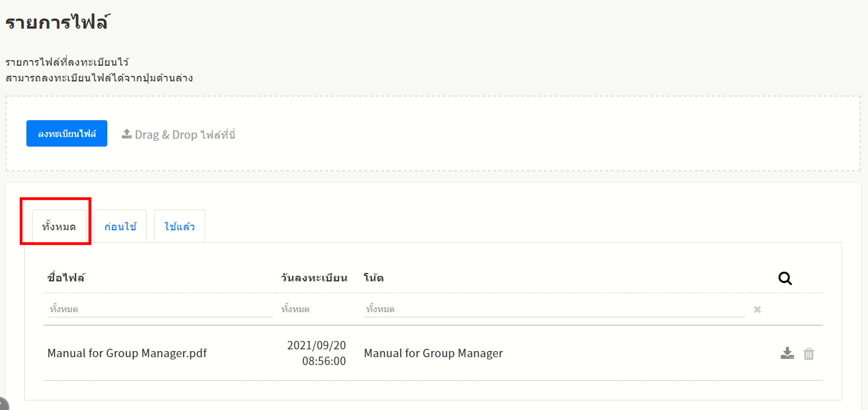Focus the file name filter field
Screen dimensions: 868x410
click(x=160, y=309)
